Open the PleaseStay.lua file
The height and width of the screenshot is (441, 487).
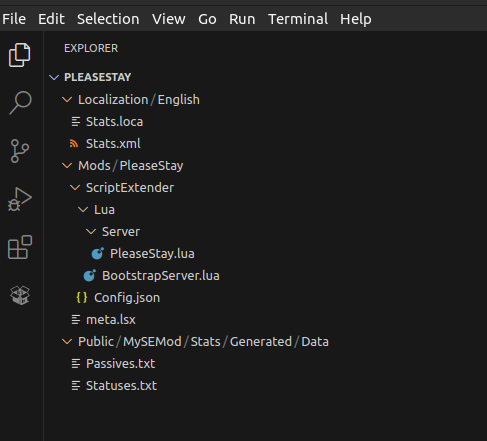[x=152, y=254]
